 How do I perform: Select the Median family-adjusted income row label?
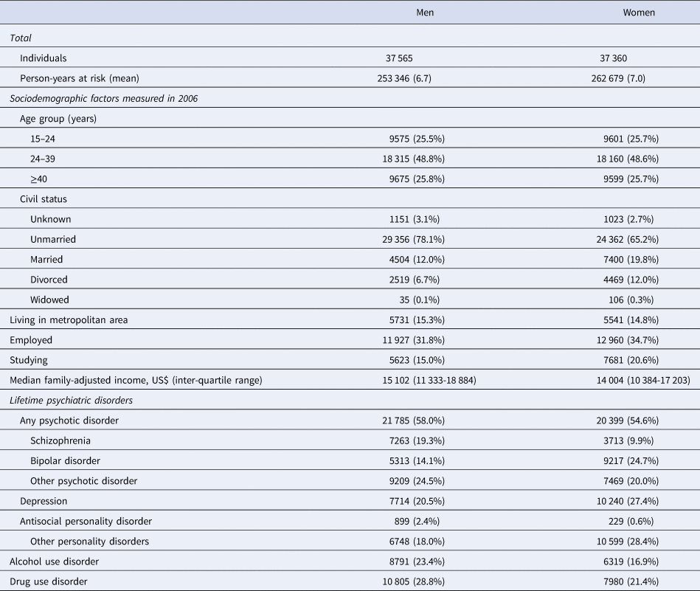tap(135, 381)
